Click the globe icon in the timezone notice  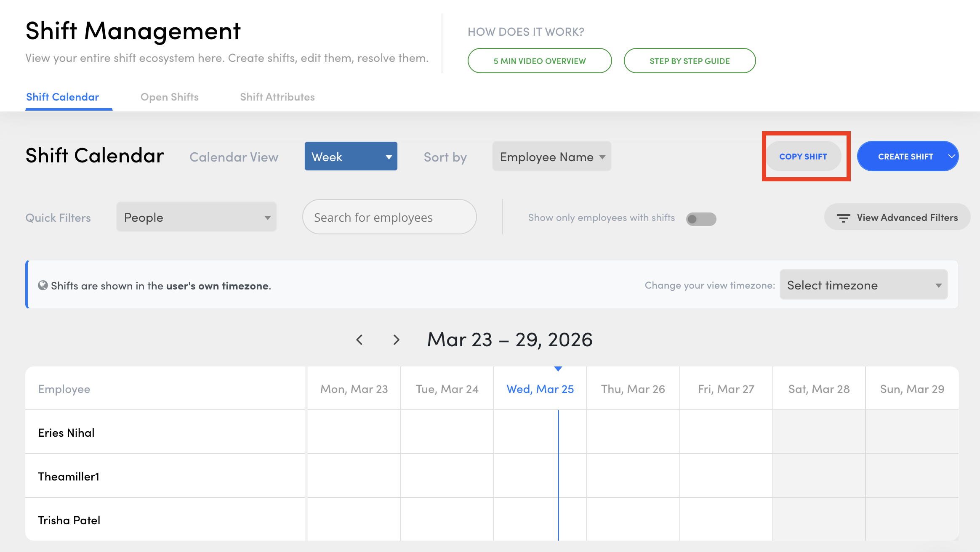(x=43, y=286)
